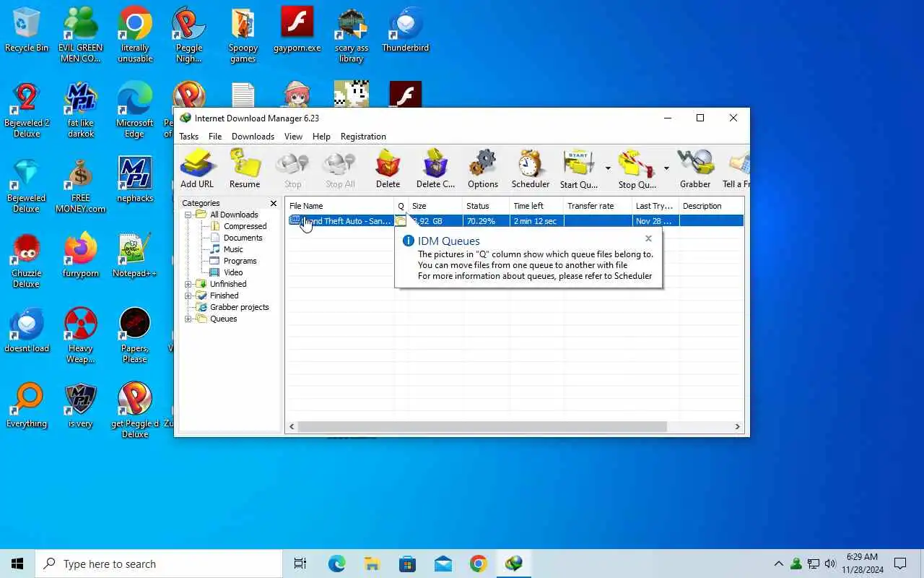The height and width of the screenshot is (578, 924).
Task: Click the Delete Completed toolbar icon
Action: pyautogui.click(x=435, y=168)
